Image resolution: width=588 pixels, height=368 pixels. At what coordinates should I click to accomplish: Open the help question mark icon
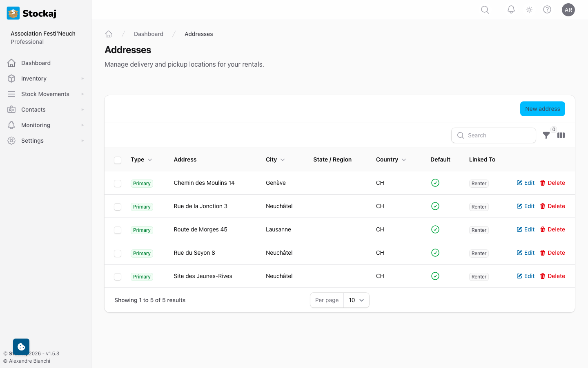(x=547, y=10)
